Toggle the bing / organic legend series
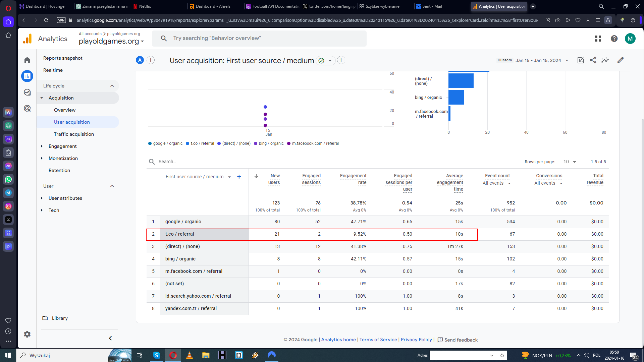 point(269,143)
